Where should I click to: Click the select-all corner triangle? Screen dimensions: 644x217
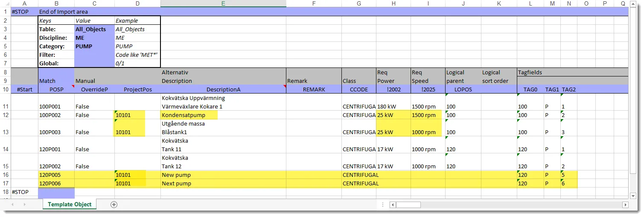point(6,4)
